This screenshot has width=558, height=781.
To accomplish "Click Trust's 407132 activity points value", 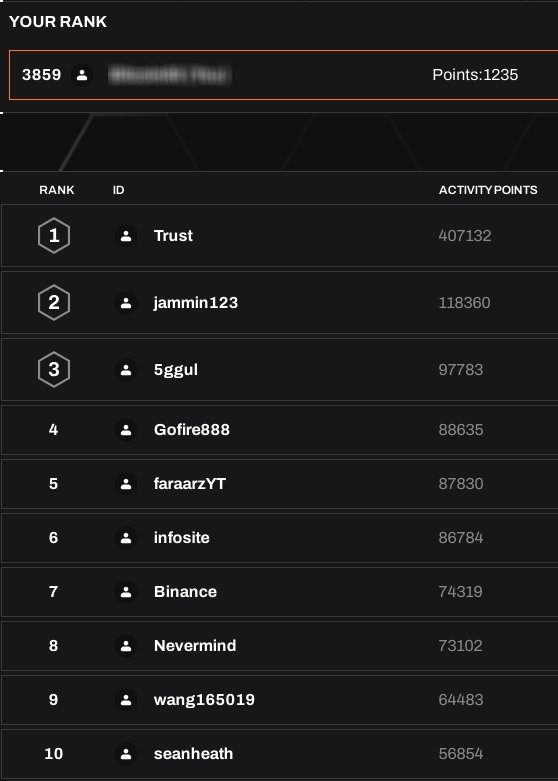I will pyautogui.click(x=465, y=236).
